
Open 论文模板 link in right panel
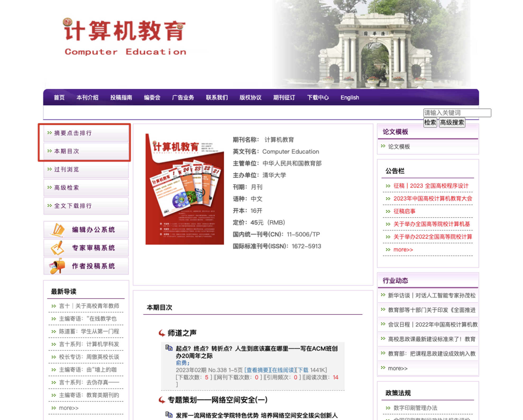coord(399,147)
